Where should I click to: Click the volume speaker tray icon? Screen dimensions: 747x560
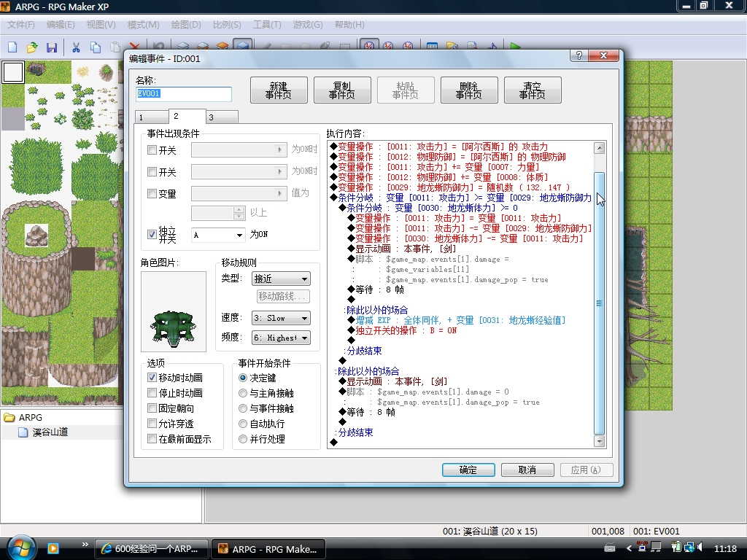click(x=700, y=548)
